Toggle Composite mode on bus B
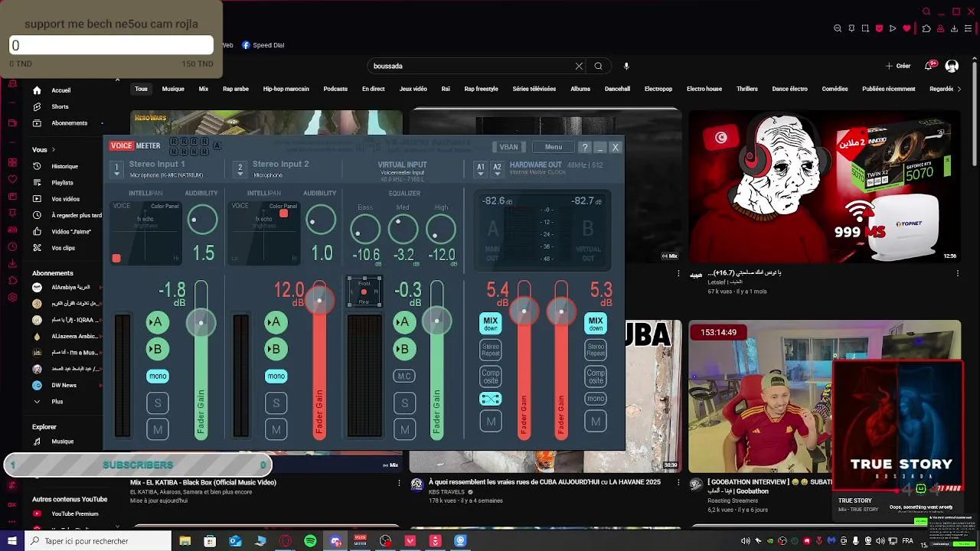This screenshot has width=980, height=551. 596,377
